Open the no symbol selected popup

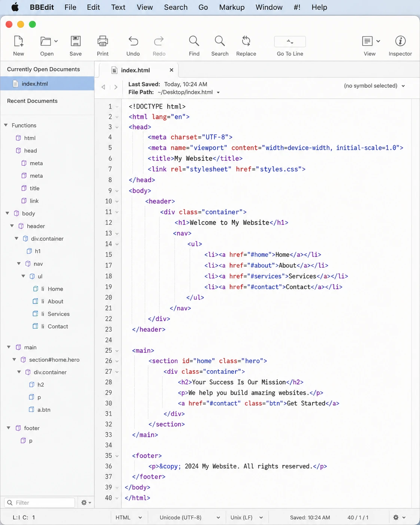[374, 86]
